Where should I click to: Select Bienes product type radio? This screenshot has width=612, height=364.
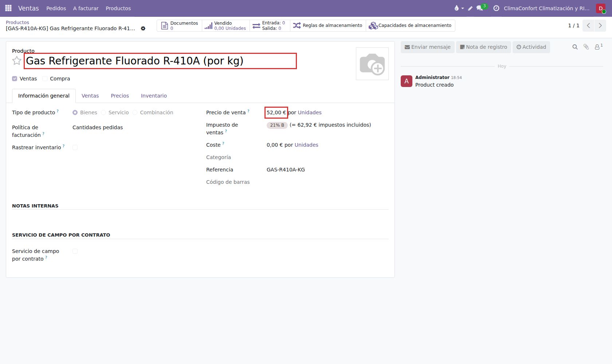[x=75, y=112]
